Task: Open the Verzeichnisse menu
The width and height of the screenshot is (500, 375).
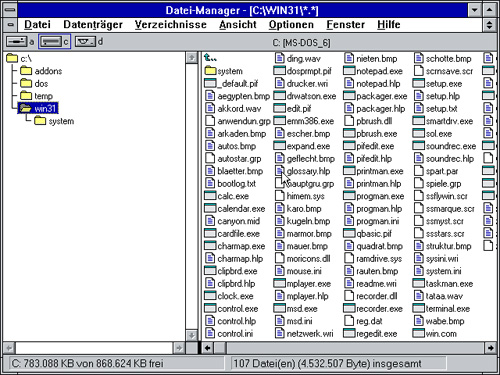Action: tap(170, 25)
